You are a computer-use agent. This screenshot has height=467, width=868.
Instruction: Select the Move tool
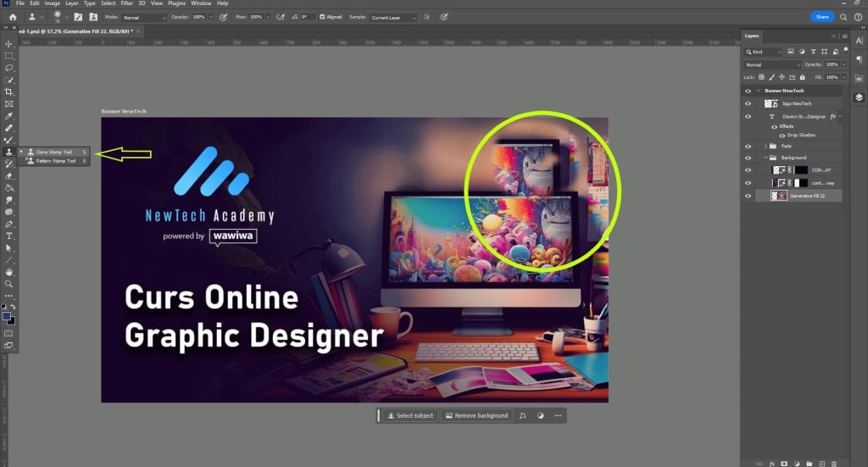(8, 44)
